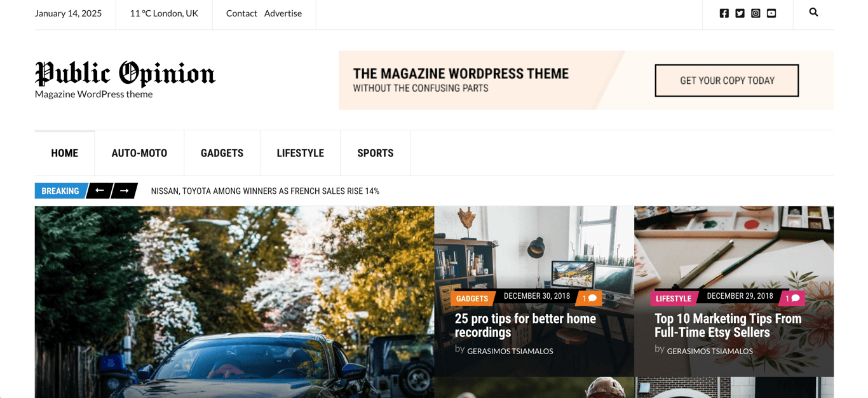Screen dimensions: 868x398
Task: Select the Sports menu item
Action: tap(376, 153)
